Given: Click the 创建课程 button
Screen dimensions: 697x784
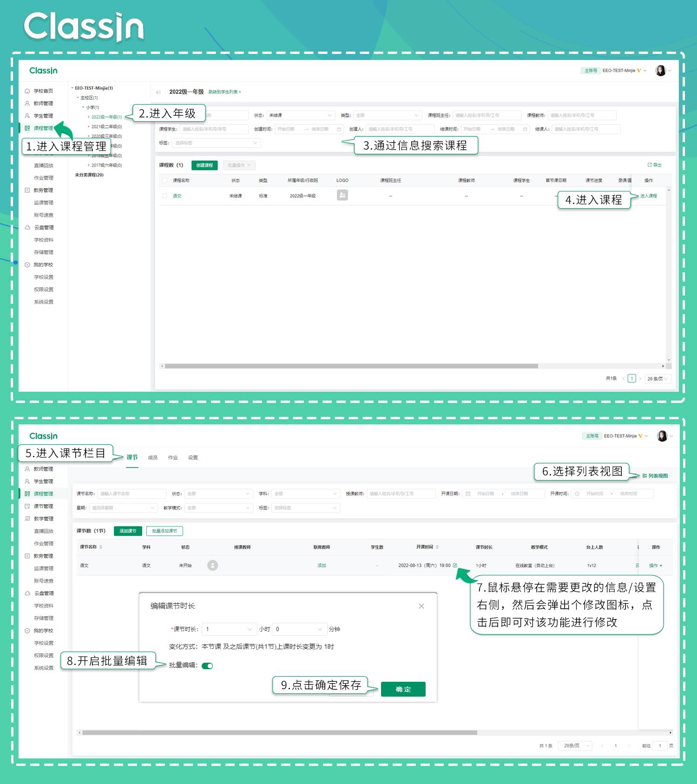Looking at the screenshot, I should [204, 165].
